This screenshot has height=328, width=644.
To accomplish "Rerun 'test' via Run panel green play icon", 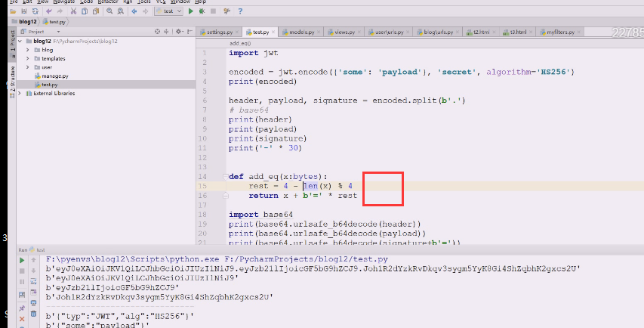I will click(22, 261).
